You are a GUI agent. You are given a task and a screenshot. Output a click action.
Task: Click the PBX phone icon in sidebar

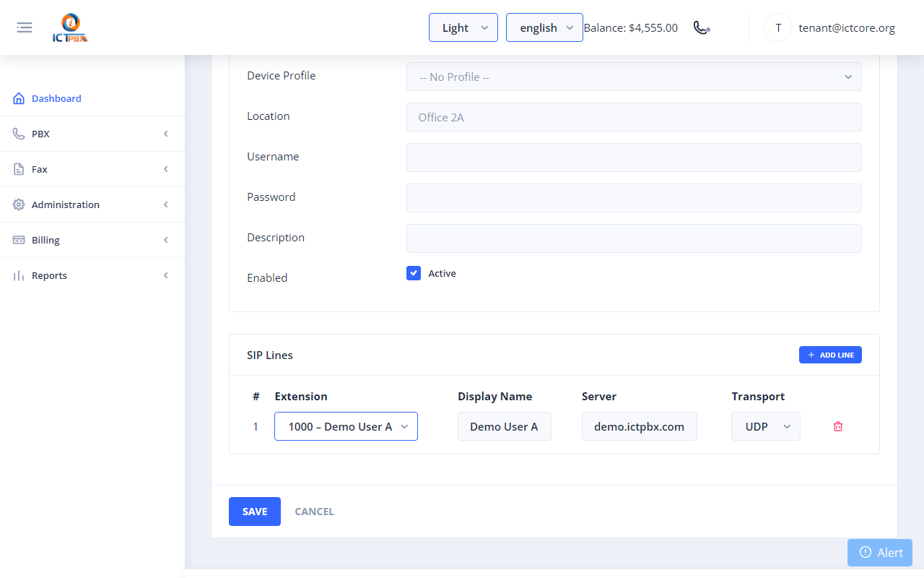pos(19,134)
